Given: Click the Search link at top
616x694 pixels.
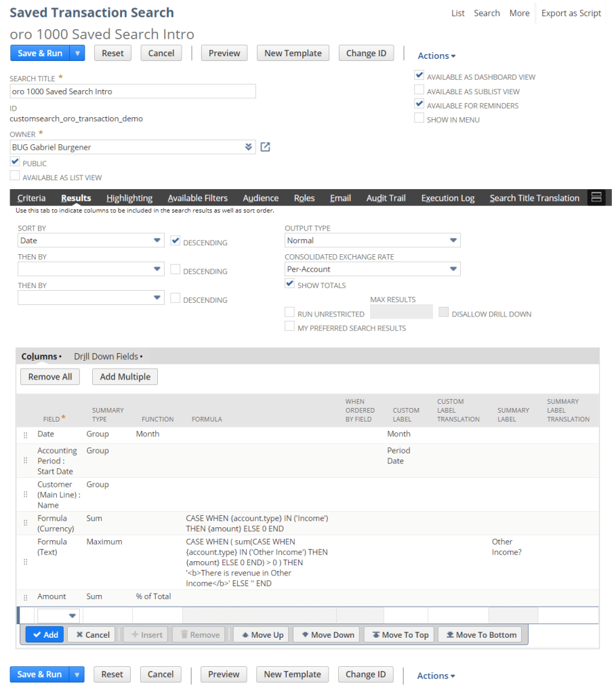Looking at the screenshot, I should 487,14.
